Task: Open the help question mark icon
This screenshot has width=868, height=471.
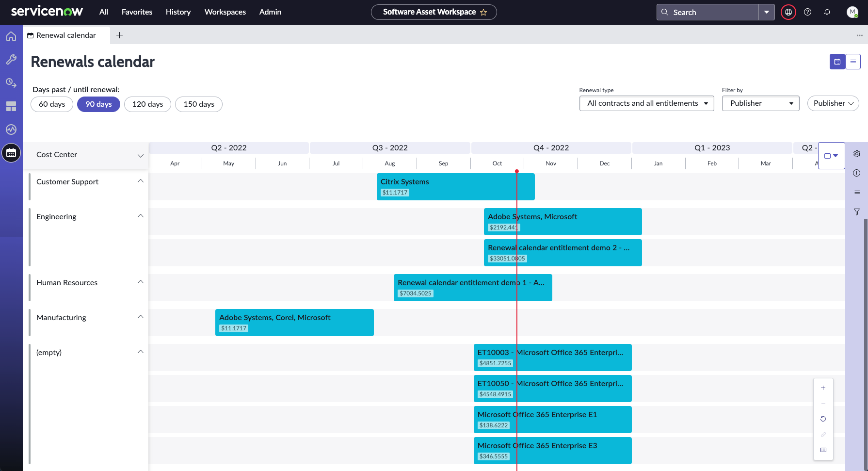Action: (x=807, y=12)
